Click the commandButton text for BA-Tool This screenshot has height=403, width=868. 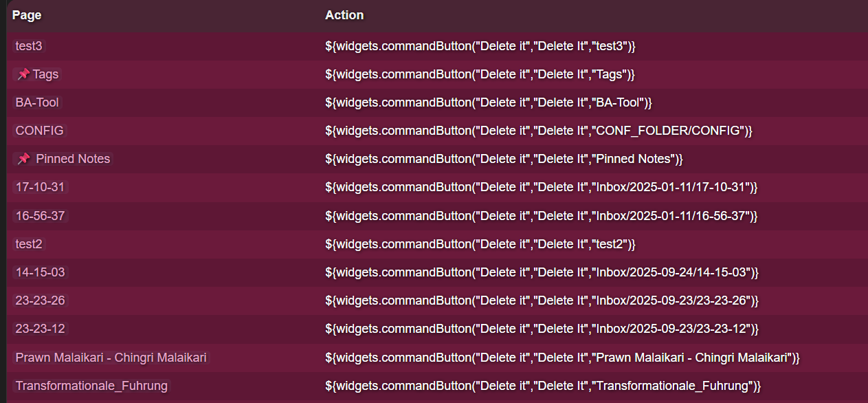(x=488, y=102)
